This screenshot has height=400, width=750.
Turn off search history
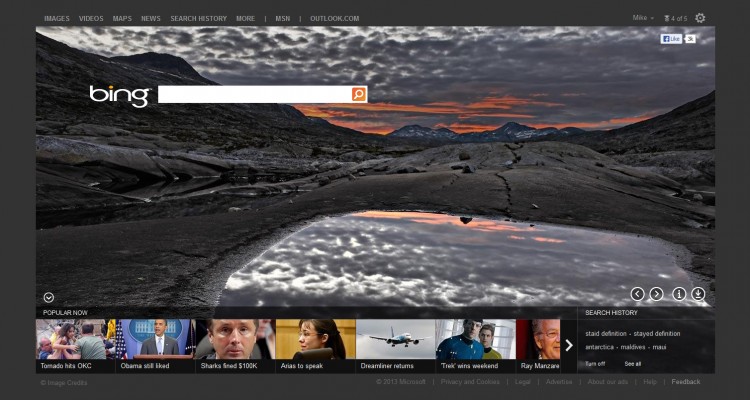[595, 363]
